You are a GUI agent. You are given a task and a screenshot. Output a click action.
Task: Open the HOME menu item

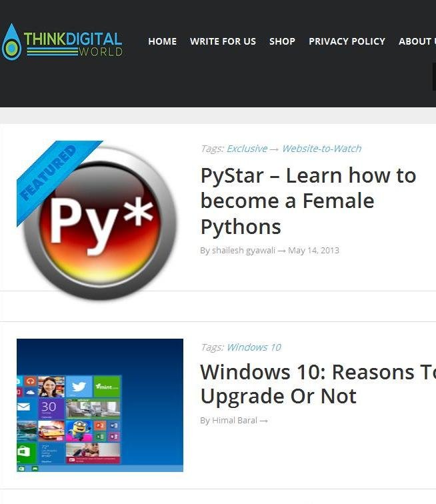[x=162, y=41]
